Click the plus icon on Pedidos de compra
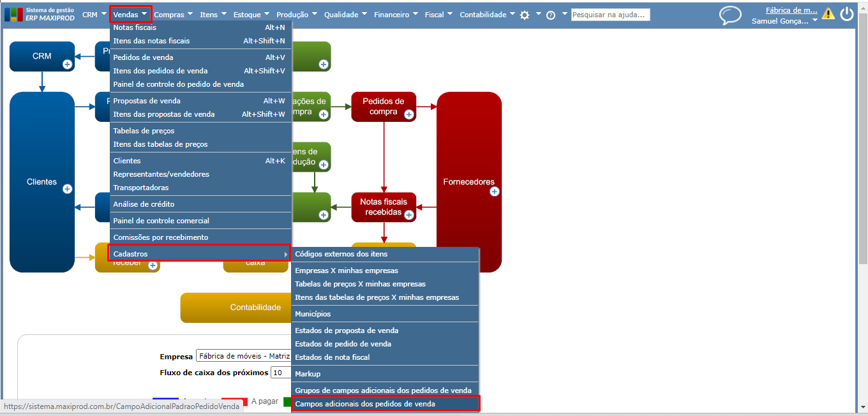This screenshot has height=416, width=868. click(408, 115)
